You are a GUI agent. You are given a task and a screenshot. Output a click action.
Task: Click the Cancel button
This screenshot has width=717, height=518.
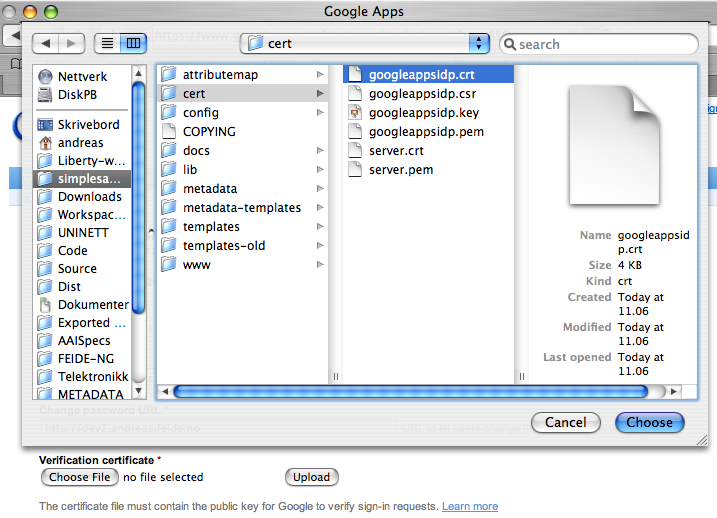565,423
